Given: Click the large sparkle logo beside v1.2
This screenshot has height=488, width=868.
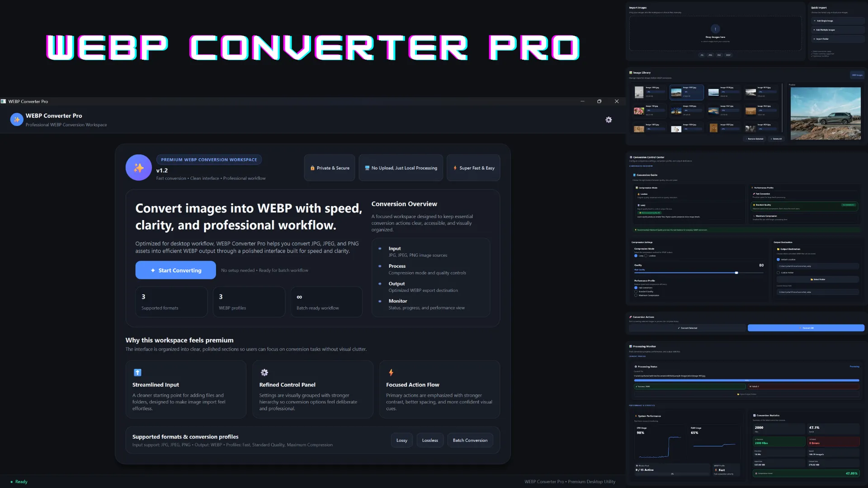Looking at the screenshot, I should 139,168.
